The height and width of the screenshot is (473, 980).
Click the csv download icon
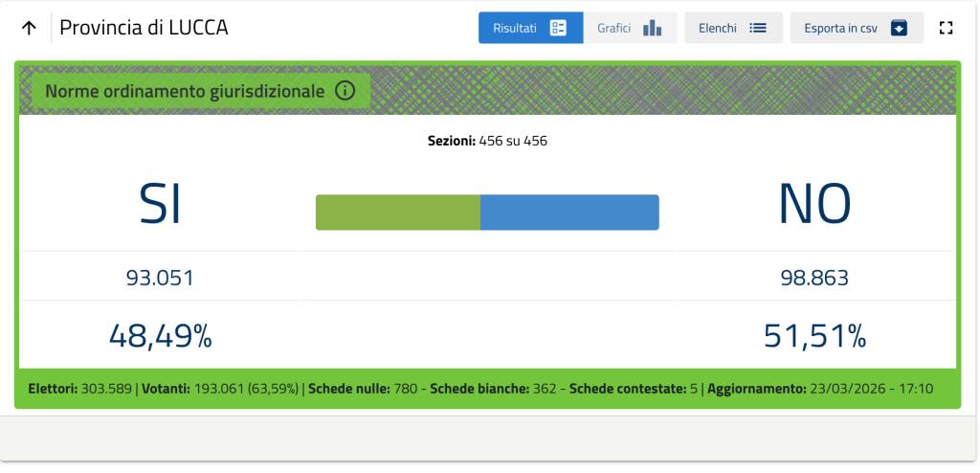coord(899,28)
